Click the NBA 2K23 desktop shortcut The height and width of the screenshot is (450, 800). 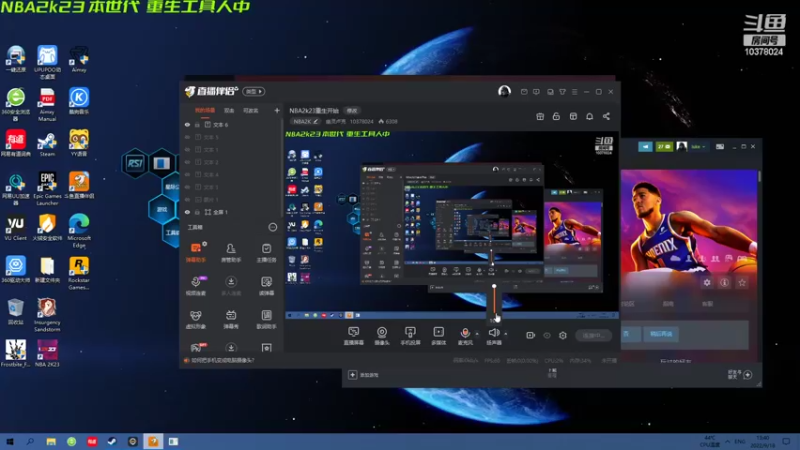pos(47,353)
